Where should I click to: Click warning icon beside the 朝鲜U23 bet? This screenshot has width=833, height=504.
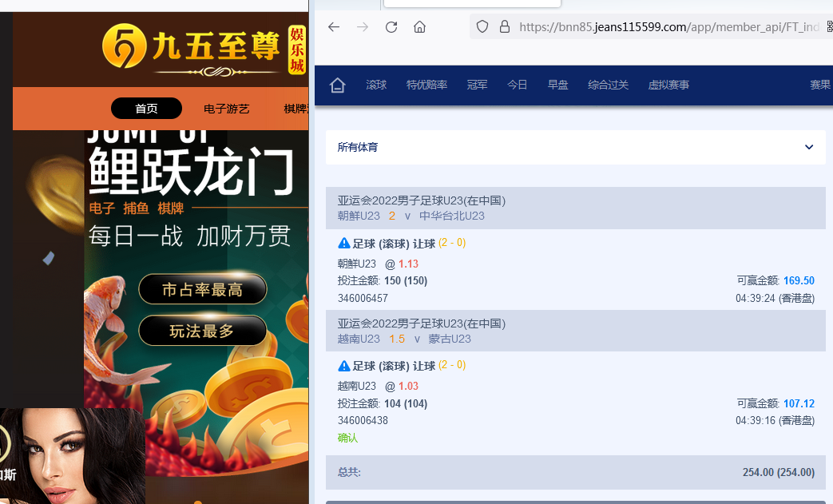click(x=344, y=243)
